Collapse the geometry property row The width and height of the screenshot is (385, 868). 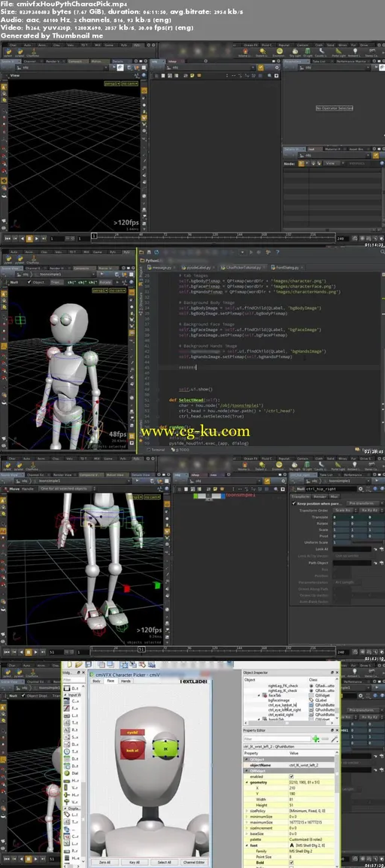247,782
